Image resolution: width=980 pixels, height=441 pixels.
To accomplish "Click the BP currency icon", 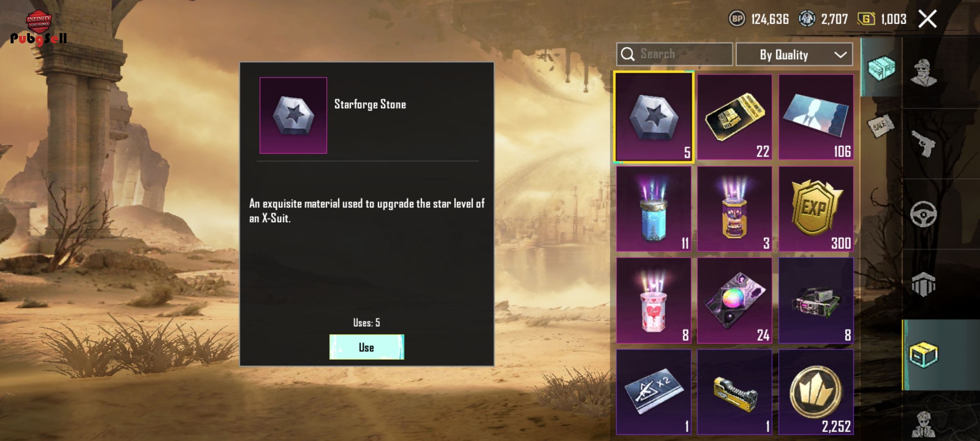I will [737, 19].
